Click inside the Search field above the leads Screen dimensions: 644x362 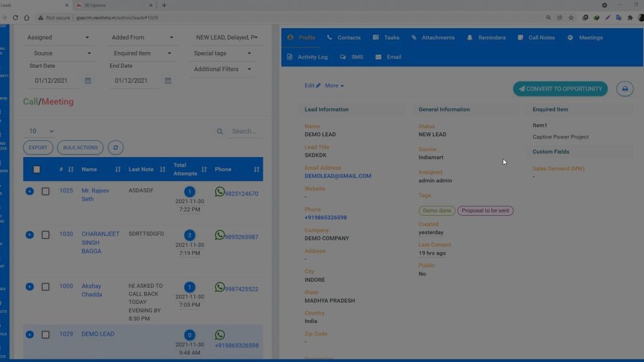click(244, 131)
